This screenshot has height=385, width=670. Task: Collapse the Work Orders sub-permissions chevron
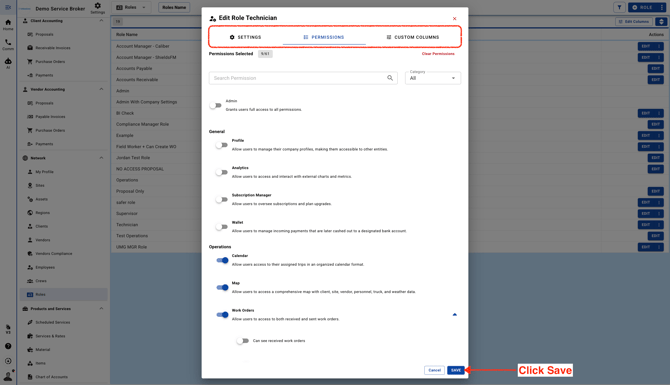pos(455,314)
